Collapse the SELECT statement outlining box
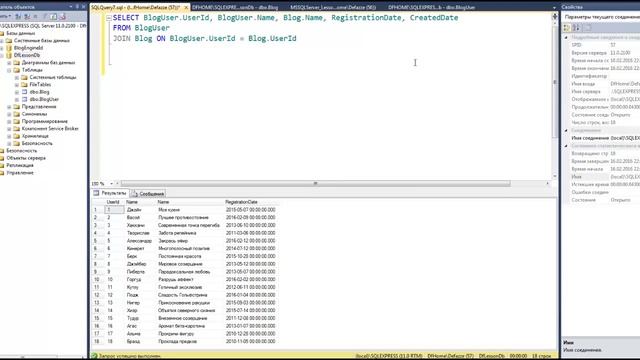 (x=109, y=18)
